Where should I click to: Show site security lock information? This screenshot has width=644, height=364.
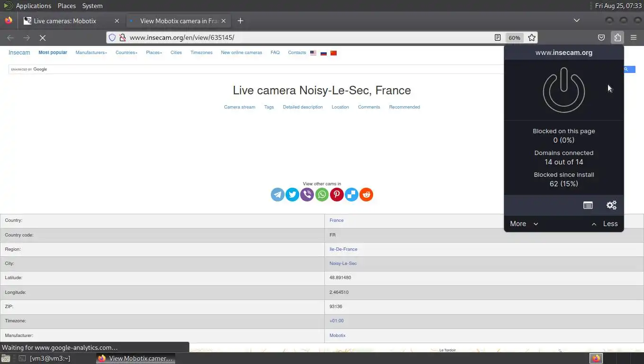click(122, 37)
